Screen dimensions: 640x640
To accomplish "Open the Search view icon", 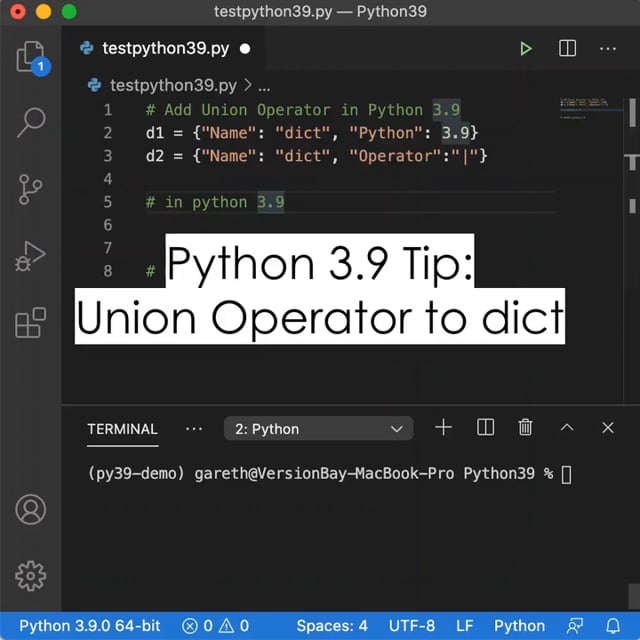I will 31,122.
